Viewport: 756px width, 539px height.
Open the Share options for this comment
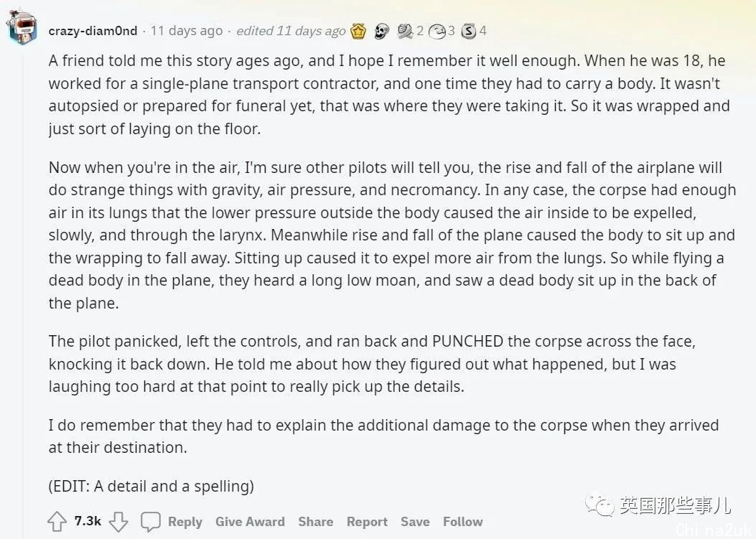[316, 522]
